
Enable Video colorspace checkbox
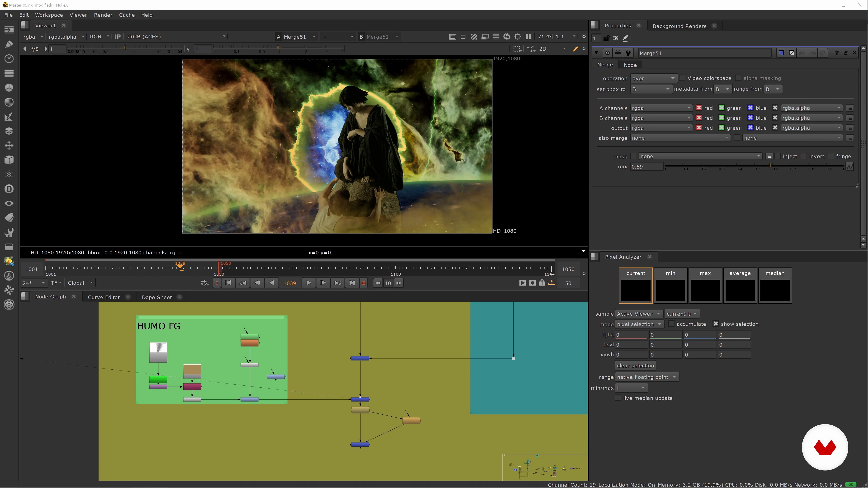pos(682,78)
